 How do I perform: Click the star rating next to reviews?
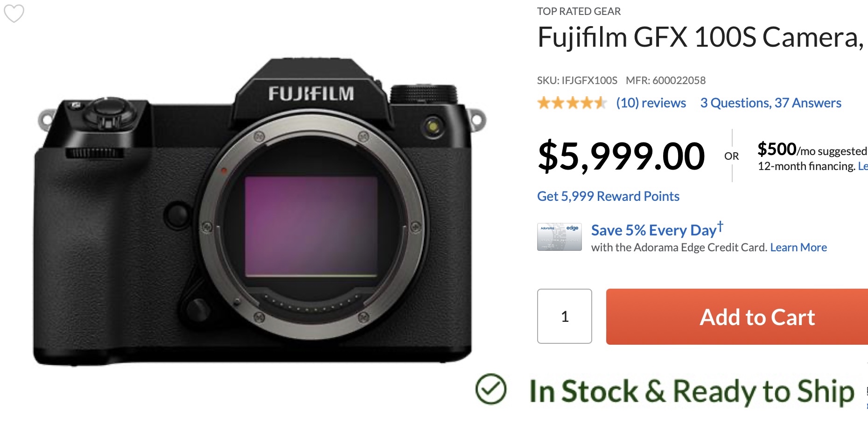click(570, 102)
